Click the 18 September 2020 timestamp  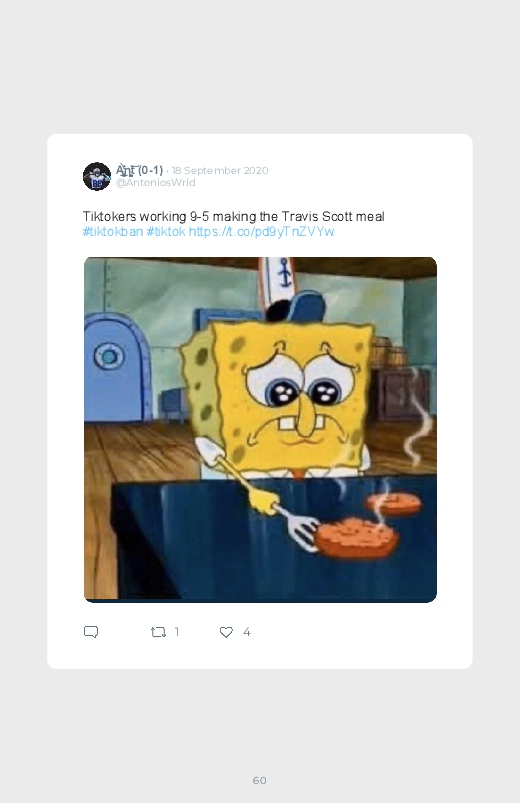click(220, 170)
